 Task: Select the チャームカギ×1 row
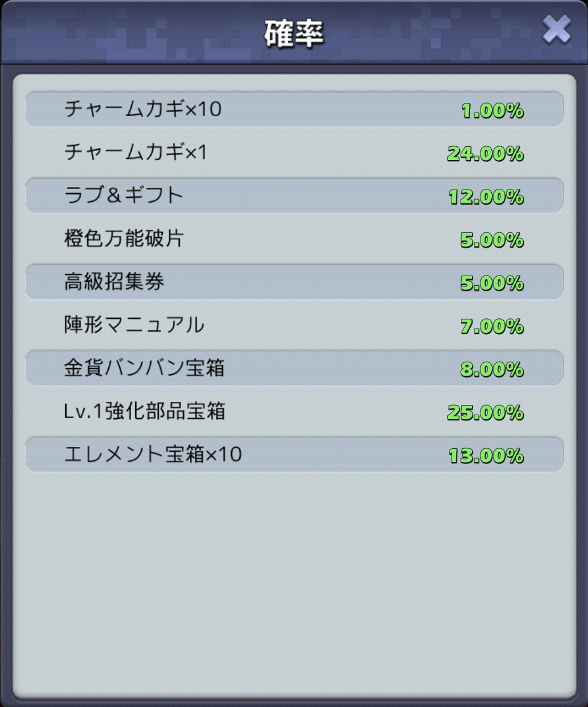pos(294,152)
